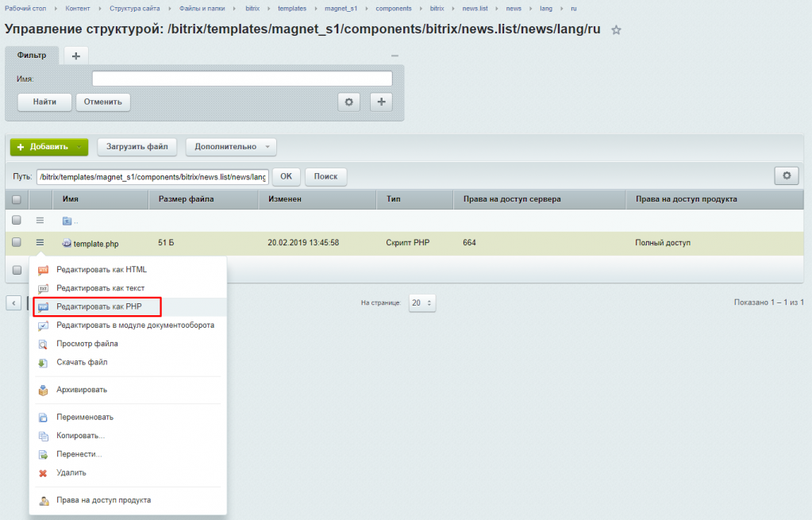The height and width of the screenshot is (520, 812).
Task: Open Структура сайта breadcrumb link
Action: 135,9
